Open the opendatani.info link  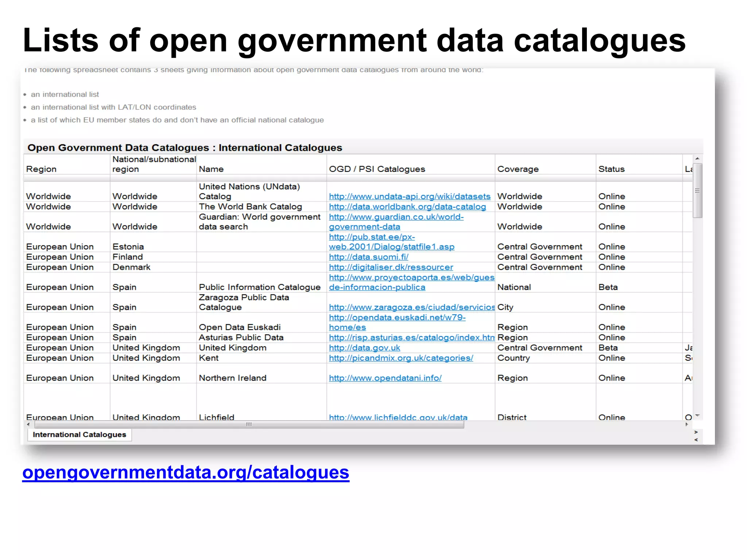[385, 378]
